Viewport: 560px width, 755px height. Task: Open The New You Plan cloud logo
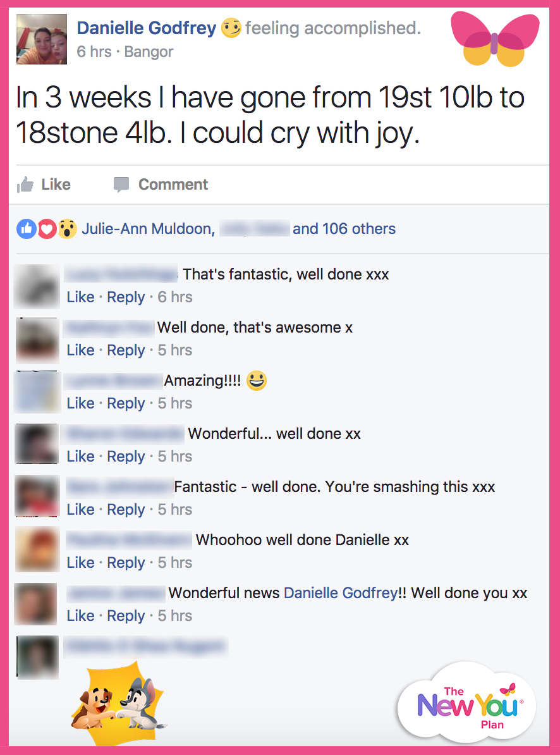click(x=466, y=701)
